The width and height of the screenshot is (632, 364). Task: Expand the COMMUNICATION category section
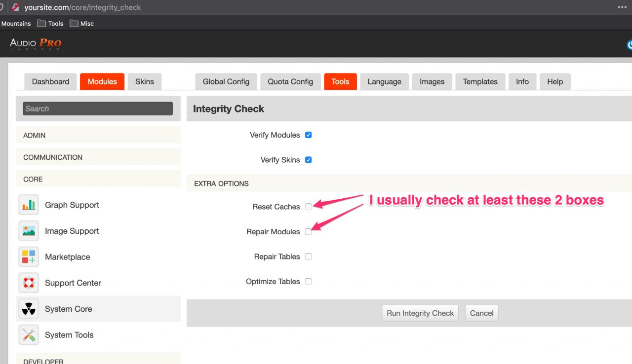tap(98, 157)
